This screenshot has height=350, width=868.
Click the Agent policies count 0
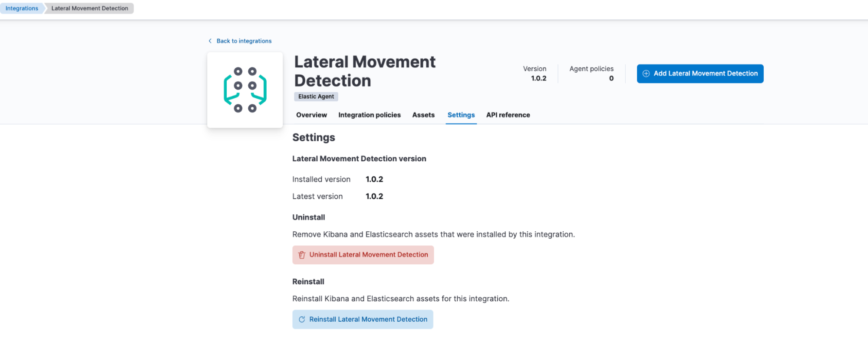(x=611, y=78)
